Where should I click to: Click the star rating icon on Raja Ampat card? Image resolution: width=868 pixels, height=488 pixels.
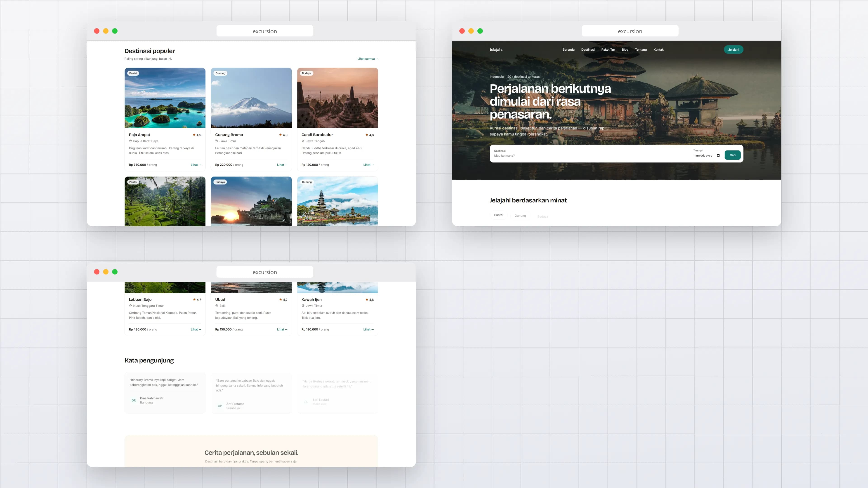(x=194, y=135)
